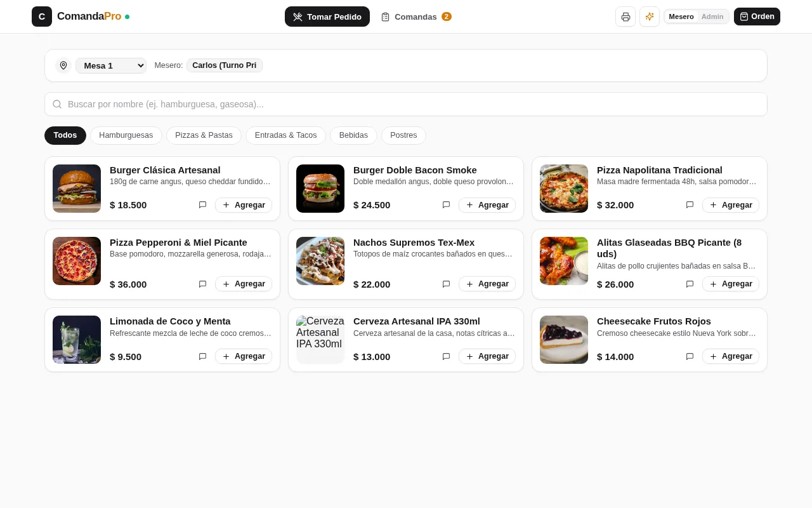Agregar Burger Clásica Artesanal to order
Screen dimensions: 812x508
(x=244, y=205)
